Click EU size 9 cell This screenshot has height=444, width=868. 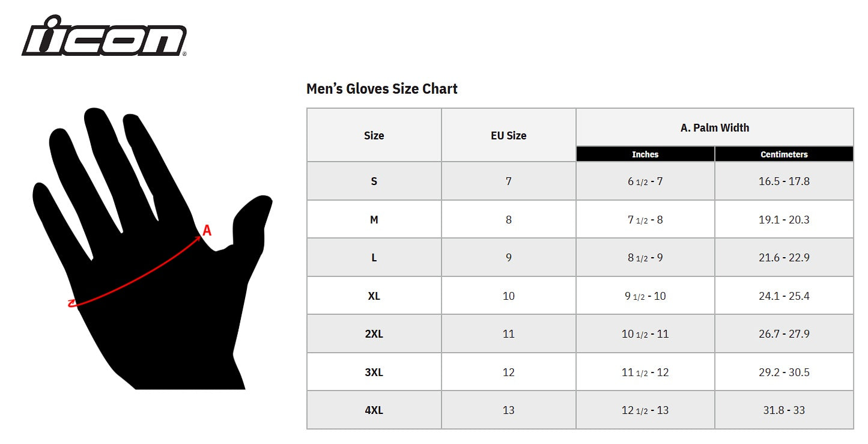[508, 257]
